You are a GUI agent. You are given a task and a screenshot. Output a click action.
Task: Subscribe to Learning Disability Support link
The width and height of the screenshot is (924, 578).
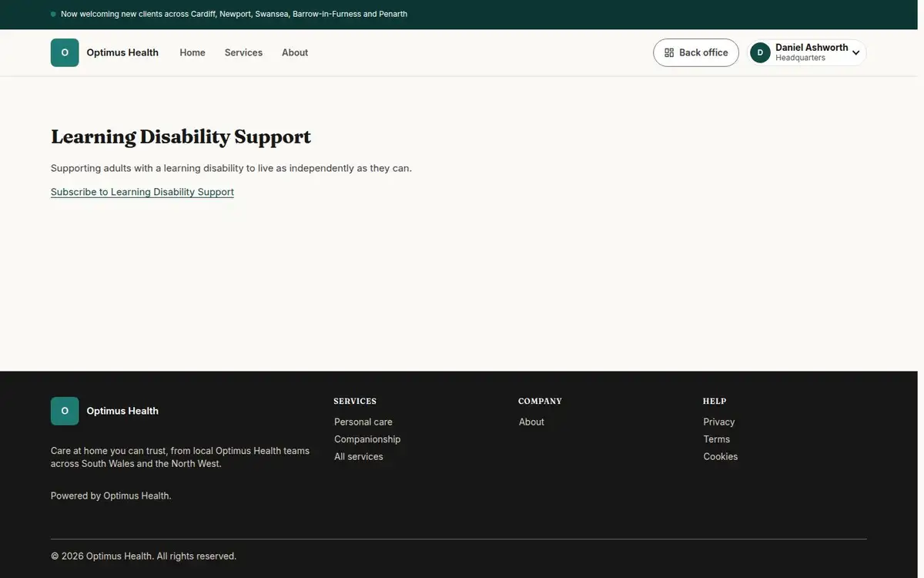coord(142,192)
